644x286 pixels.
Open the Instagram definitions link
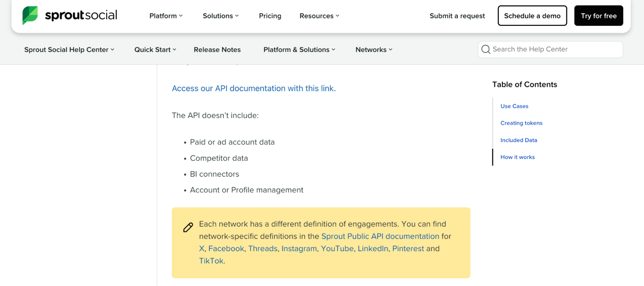[x=299, y=248]
